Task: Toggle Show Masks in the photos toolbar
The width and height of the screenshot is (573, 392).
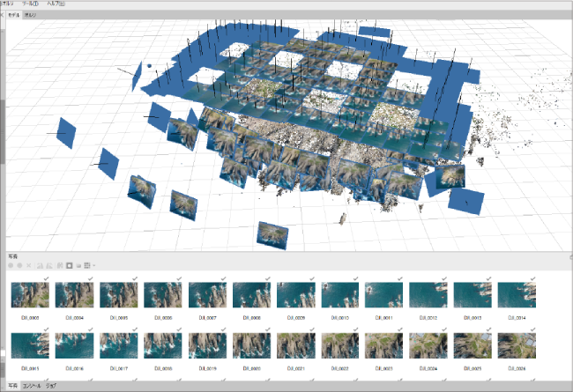Action: [x=69, y=265]
